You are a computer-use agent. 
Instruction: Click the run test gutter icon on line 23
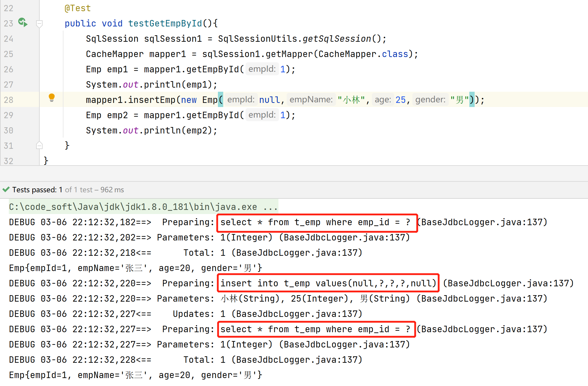tap(23, 23)
